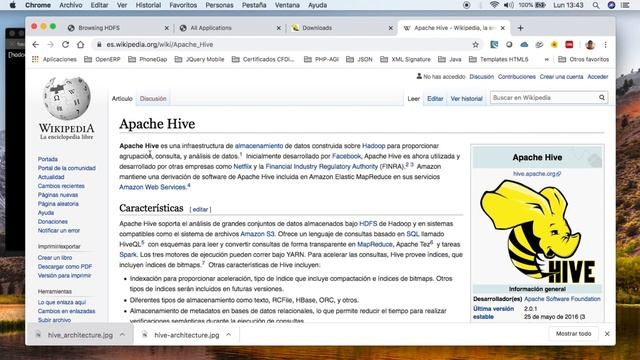
Task: Open the JQuery Mobile bookmarks folder
Action: click(200, 59)
